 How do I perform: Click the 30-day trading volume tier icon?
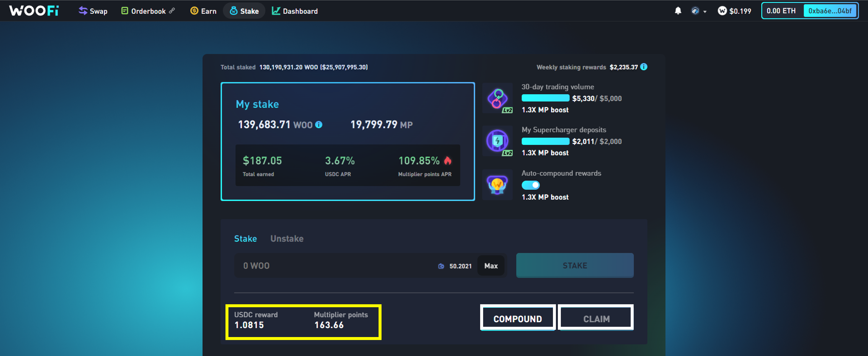[x=497, y=98]
